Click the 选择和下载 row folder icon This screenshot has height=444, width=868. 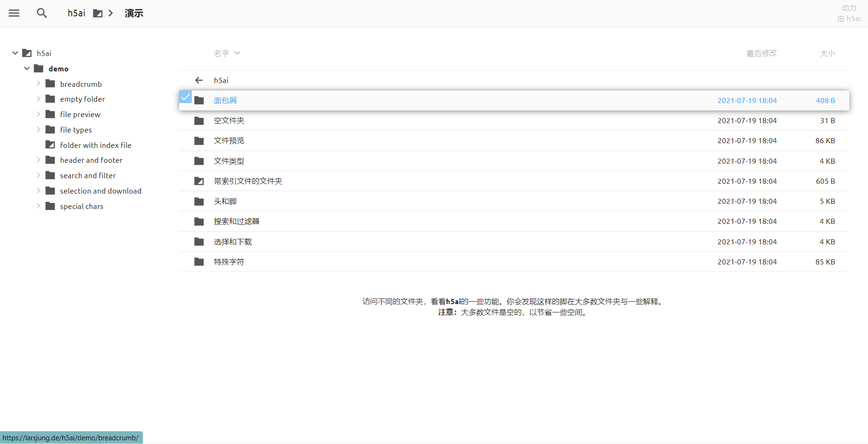[x=199, y=242]
